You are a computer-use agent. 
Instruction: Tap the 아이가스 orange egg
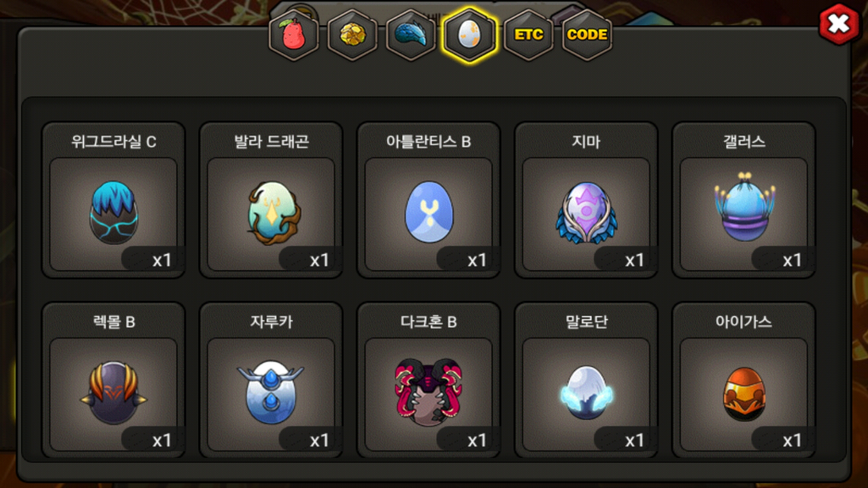(744, 393)
